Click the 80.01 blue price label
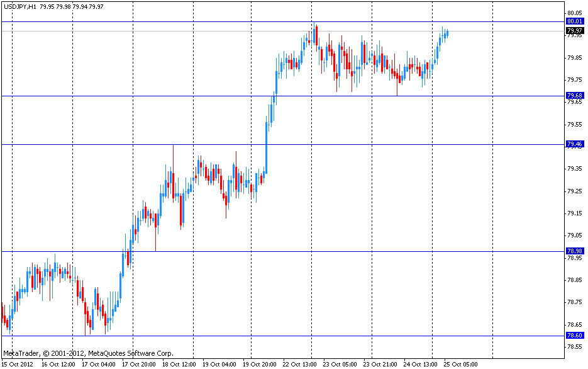The width and height of the screenshot is (588, 369). click(x=574, y=21)
